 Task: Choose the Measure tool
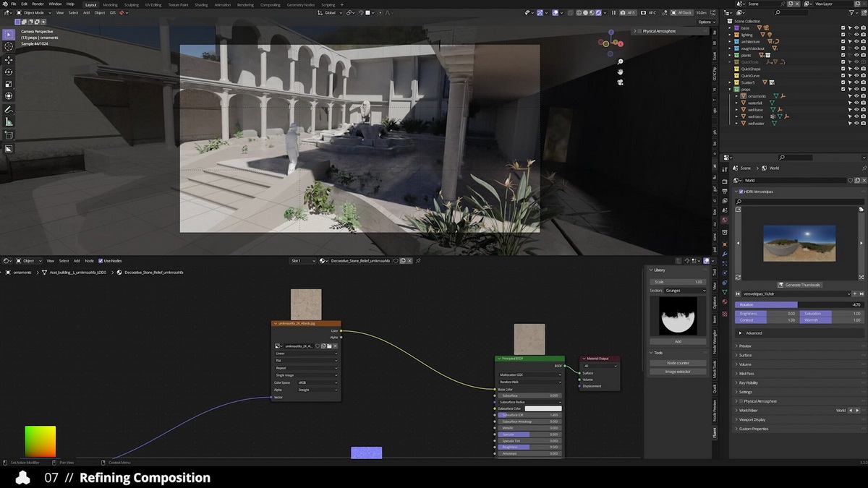tap(9, 122)
